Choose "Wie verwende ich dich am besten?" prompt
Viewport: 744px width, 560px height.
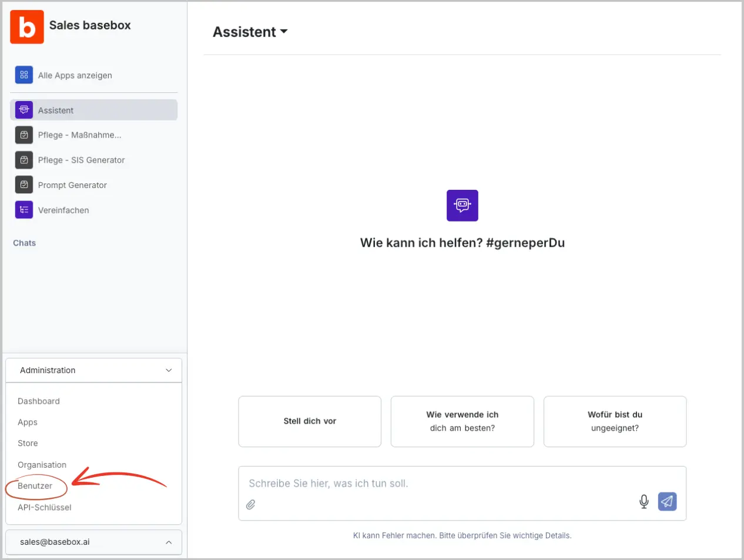click(x=462, y=421)
